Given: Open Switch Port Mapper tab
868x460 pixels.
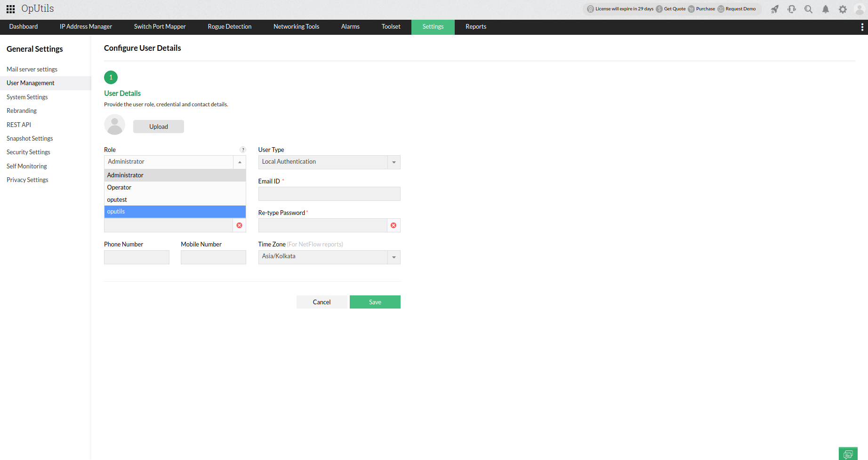Looking at the screenshot, I should [x=160, y=27].
